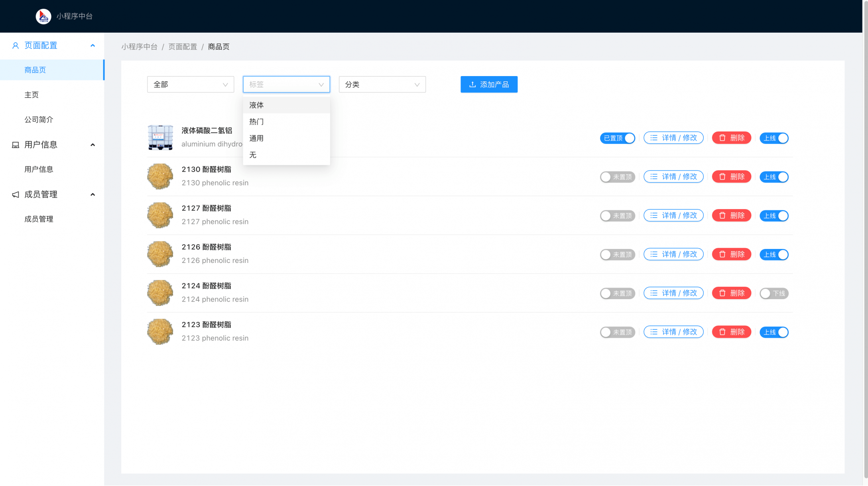Image resolution: width=868 pixels, height=486 pixels.
Task: Toggle off 已置顶 for 液体磷酸二氢铝
Action: pyautogui.click(x=617, y=138)
